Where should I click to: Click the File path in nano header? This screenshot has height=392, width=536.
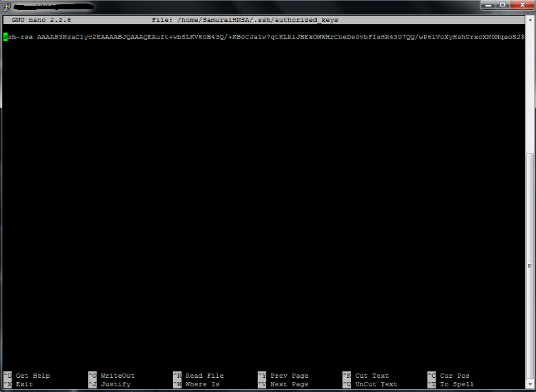[x=245, y=20]
